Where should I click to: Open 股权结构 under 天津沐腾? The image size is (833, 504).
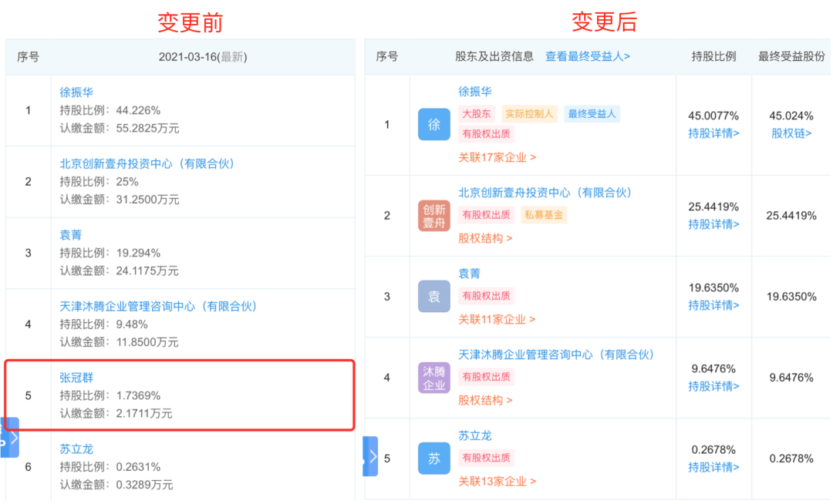pos(486,401)
